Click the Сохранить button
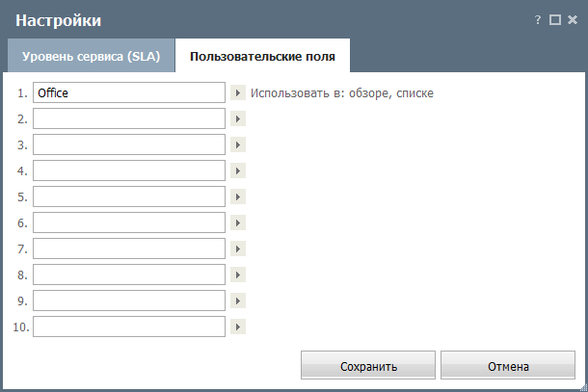Viewport: 588px width, 392px height. [x=368, y=365]
